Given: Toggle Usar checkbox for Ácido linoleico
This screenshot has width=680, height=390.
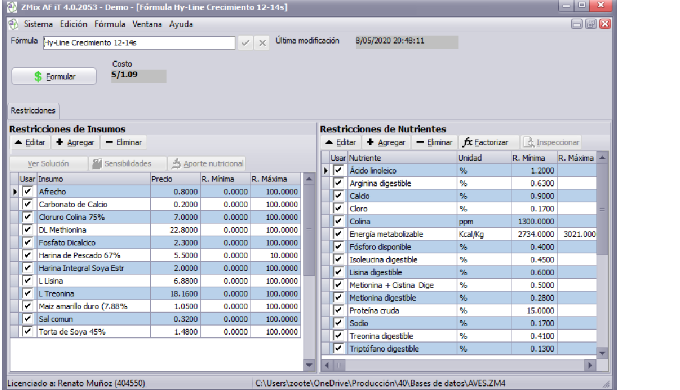Looking at the screenshot, I should [338, 170].
